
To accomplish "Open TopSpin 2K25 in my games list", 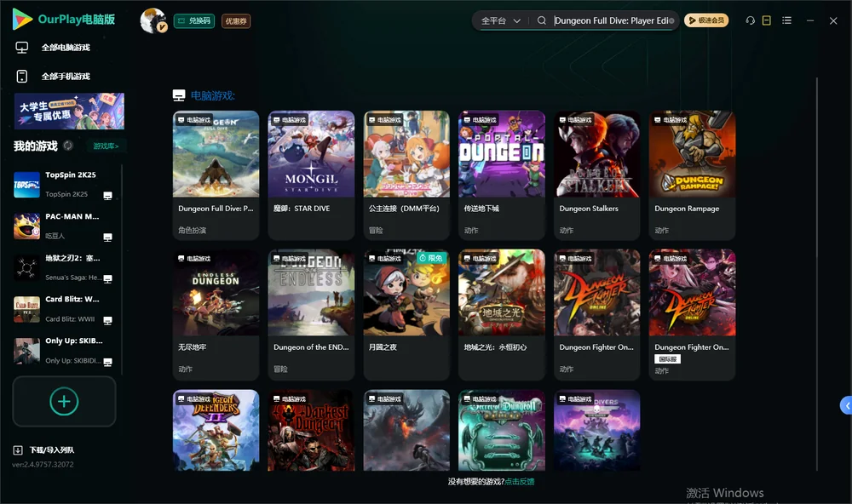I will [x=64, y=185].
